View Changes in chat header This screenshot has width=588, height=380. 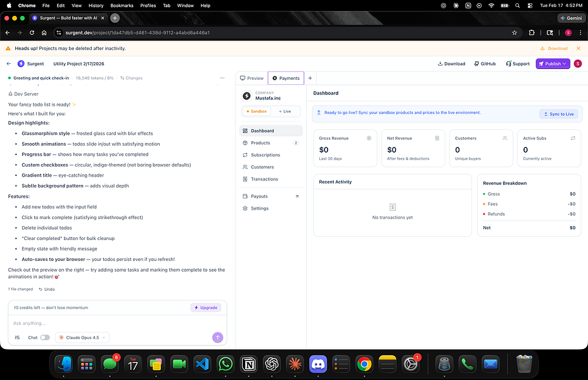coord(131,78)
